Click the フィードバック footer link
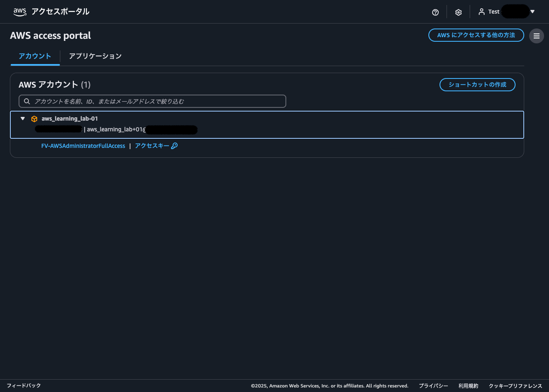This screenshot has height=392, width=549. click(x=24, y=386)
